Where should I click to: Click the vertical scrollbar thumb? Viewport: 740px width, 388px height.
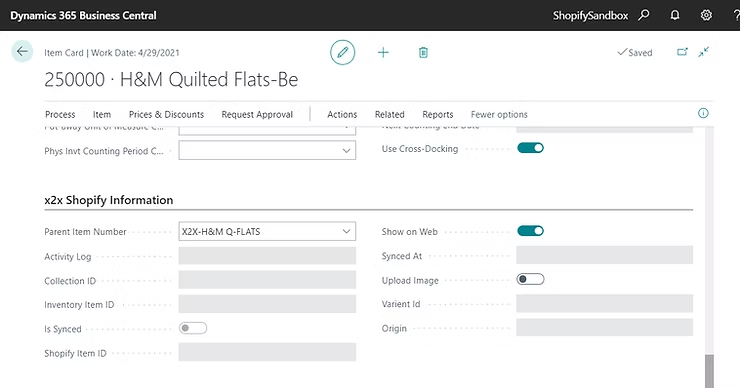709,371
